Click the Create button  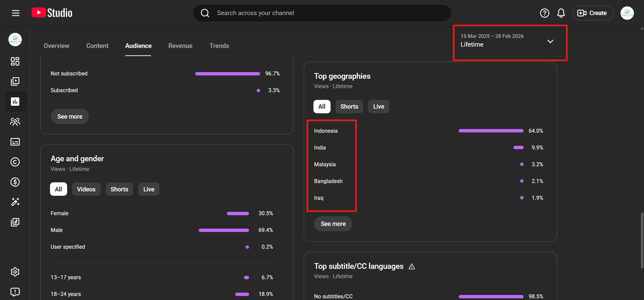coord(593,13)
